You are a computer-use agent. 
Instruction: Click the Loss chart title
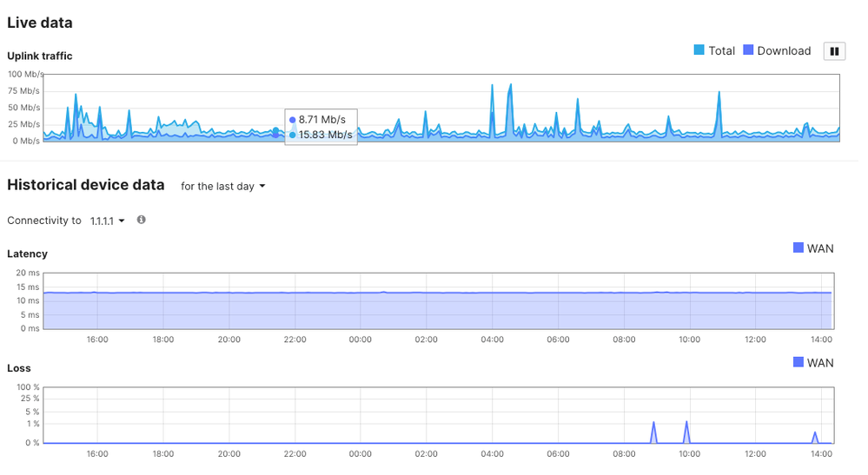pos(19,368)
